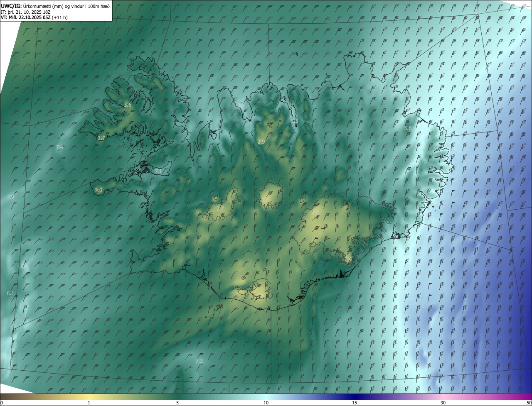
Task: Click the 7.9 value near the left edge
Action: point(10,197)
